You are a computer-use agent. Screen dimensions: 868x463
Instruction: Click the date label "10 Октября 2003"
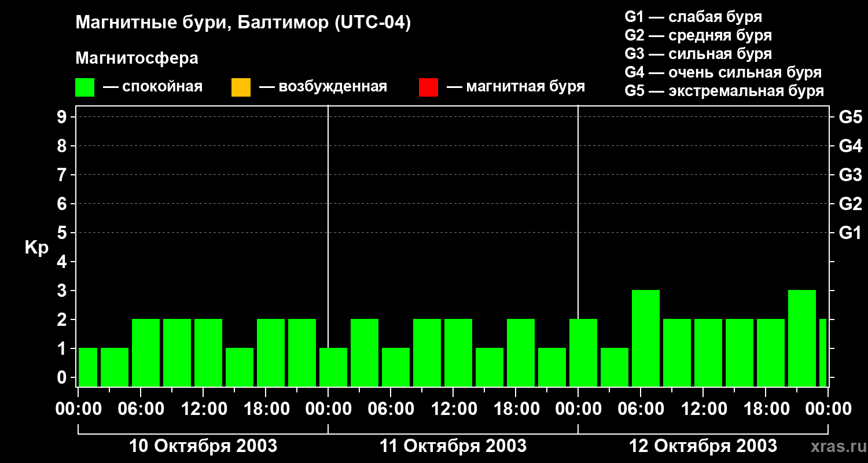pos(203,446)
